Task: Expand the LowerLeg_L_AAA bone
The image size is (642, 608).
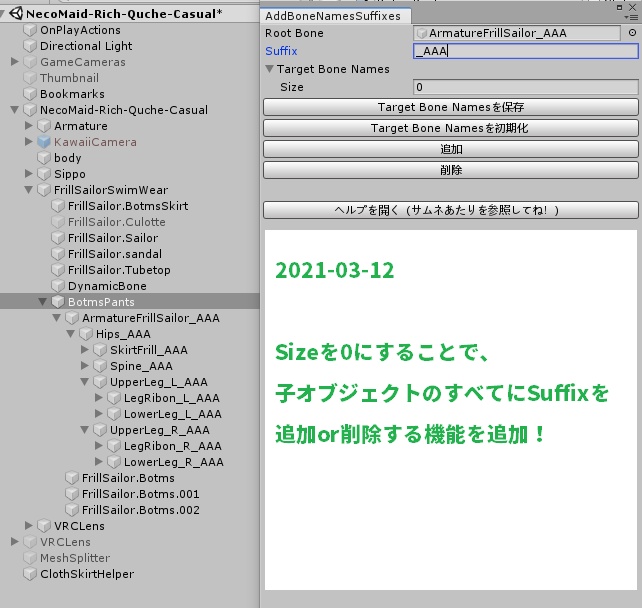Action: point(99,414)
